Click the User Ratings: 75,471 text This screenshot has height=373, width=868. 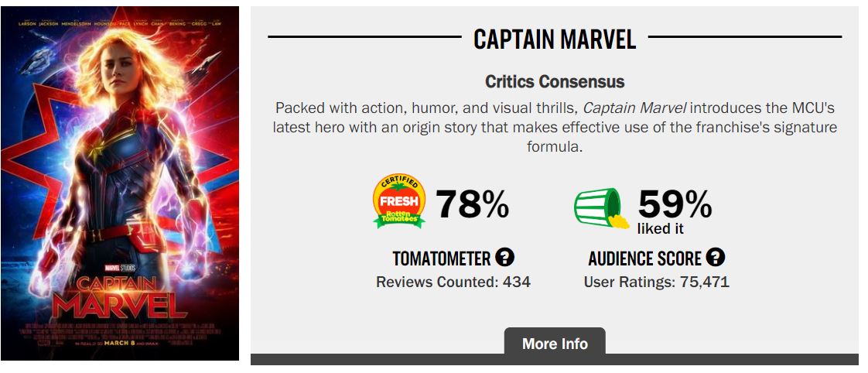[x=656, y=282]
